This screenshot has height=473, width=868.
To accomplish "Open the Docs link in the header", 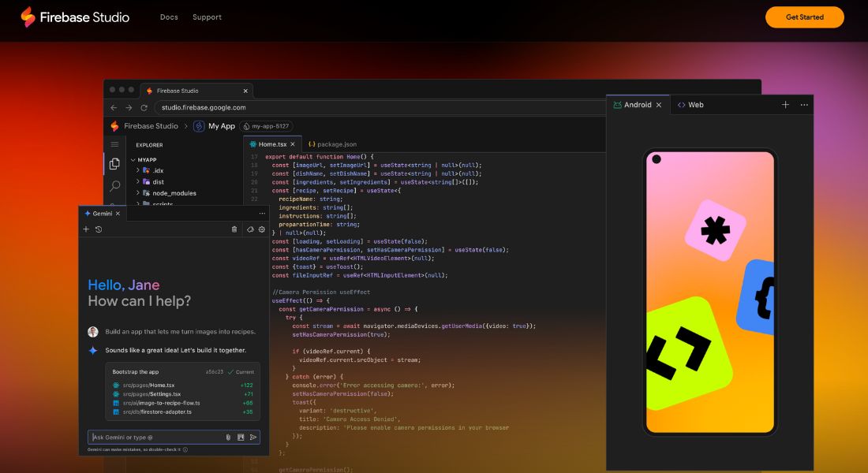I will point(169,17).
